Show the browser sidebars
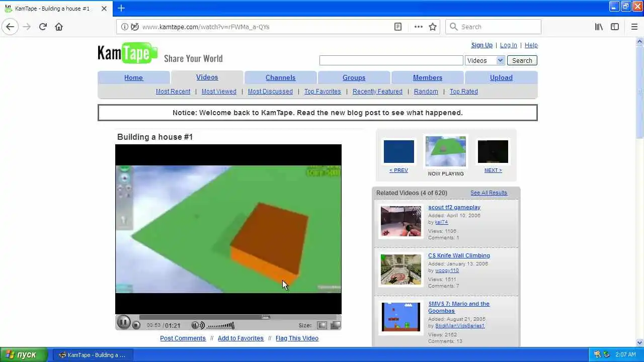The width and height of the screenshot is (644, 362). [615, 27]
